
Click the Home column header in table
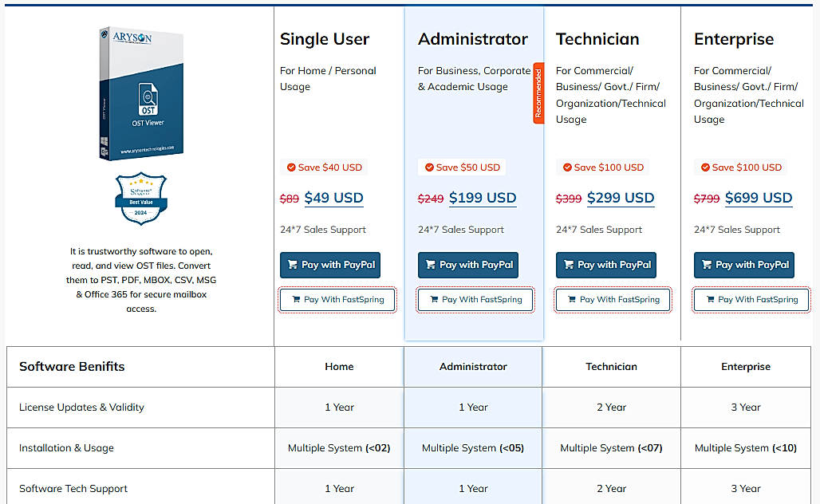coord(339,367)
